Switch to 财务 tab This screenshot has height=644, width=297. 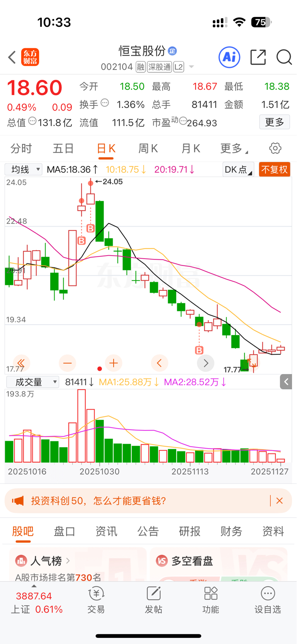[231, 531]
